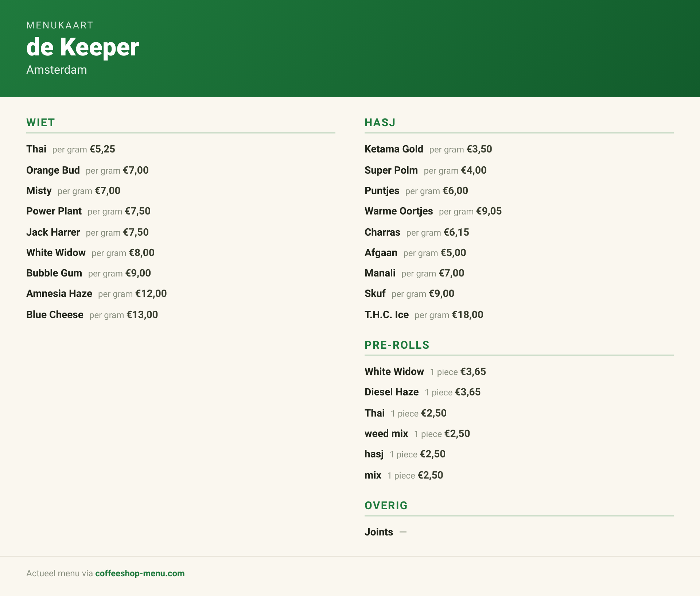Click the Charras item
Image resolution: width=700 pixels, height=596 pixels.
pos(382,232)
